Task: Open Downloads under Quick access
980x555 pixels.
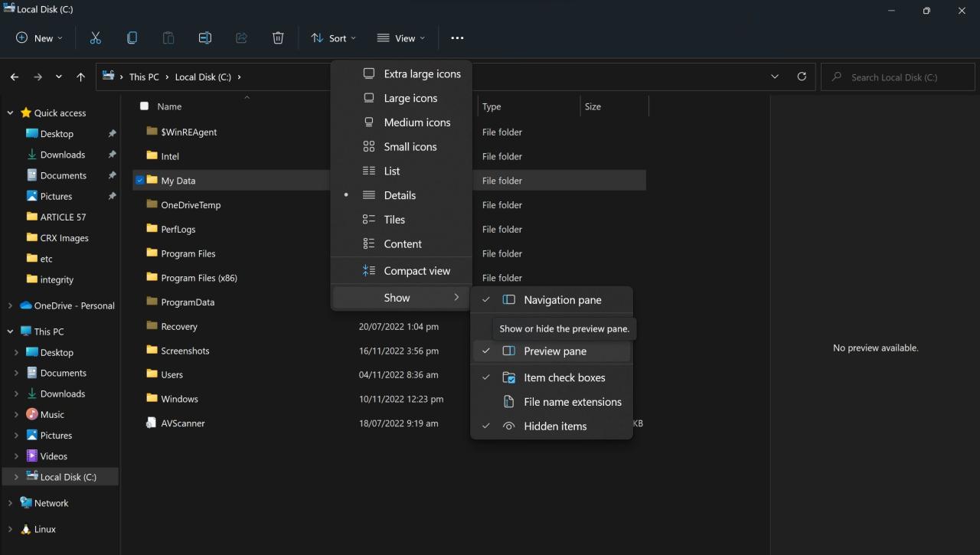Action: click(62, 155)
